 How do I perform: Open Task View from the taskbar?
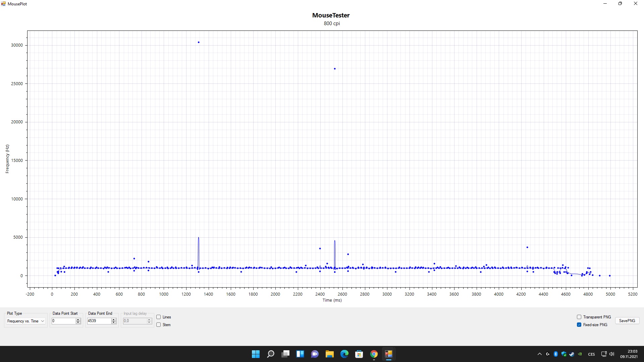click(x=285, y=354)
